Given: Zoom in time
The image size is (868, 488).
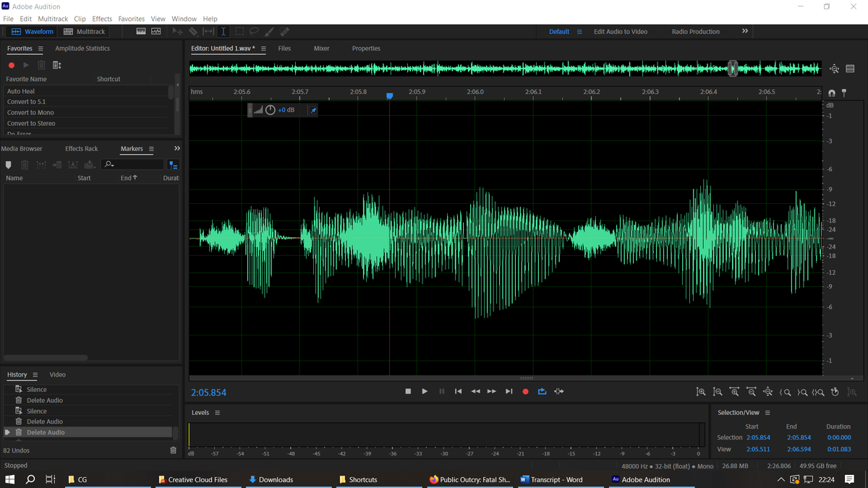Looking at the screenshot, I should point(735,392).
